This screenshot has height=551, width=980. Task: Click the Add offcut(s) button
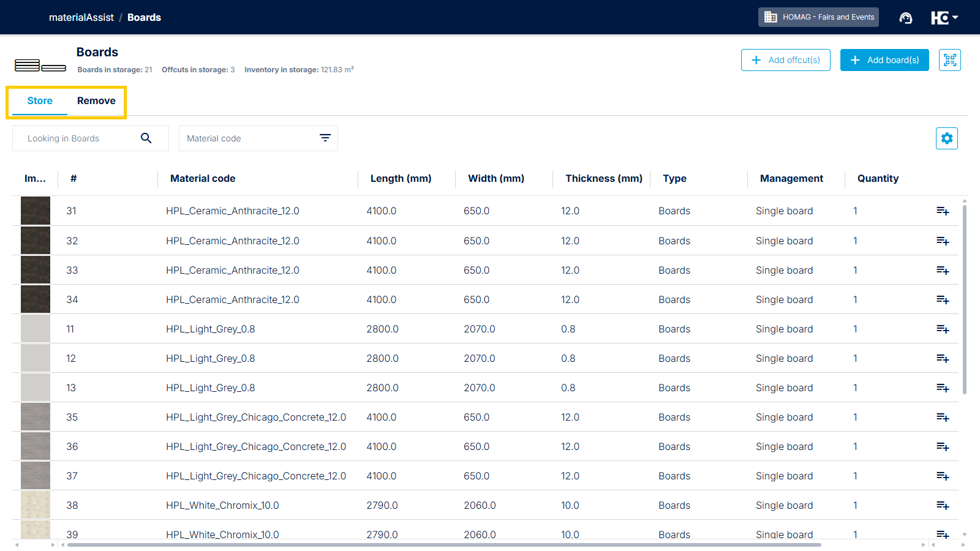[x=786, y=60]
